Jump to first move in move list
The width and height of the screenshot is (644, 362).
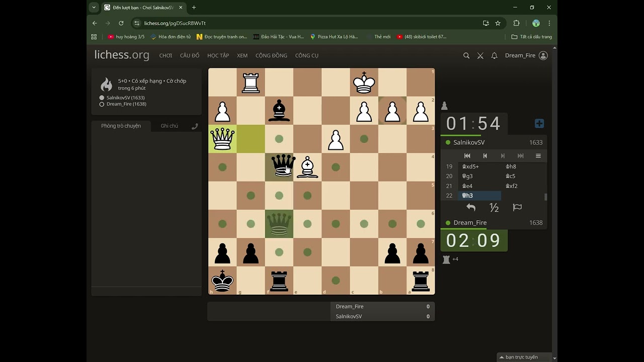click(467, 156)
